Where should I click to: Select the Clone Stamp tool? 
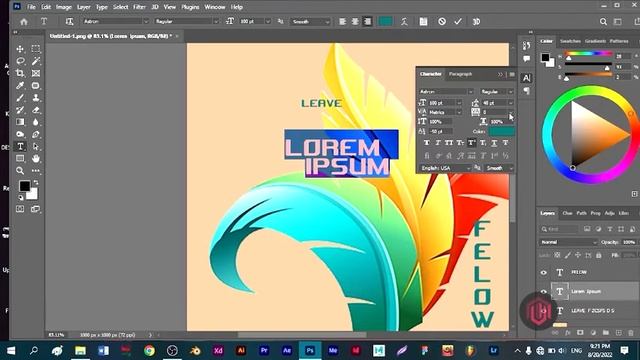point(36,98)
